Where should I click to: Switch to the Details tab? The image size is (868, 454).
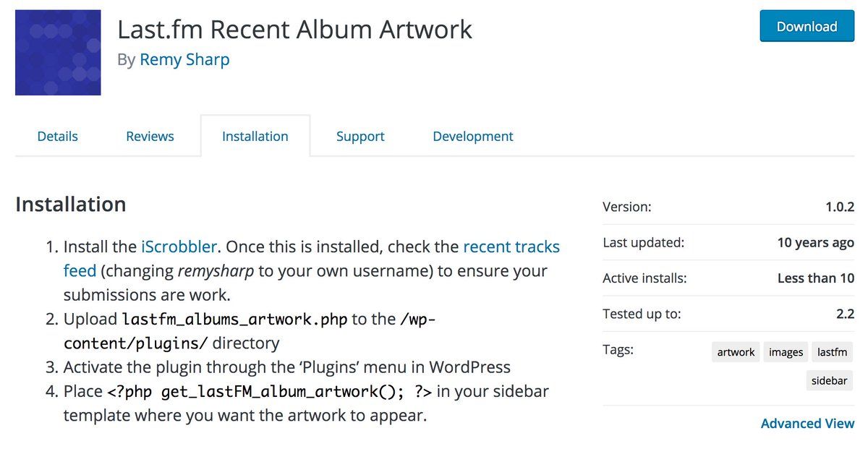tap(58, 136)
